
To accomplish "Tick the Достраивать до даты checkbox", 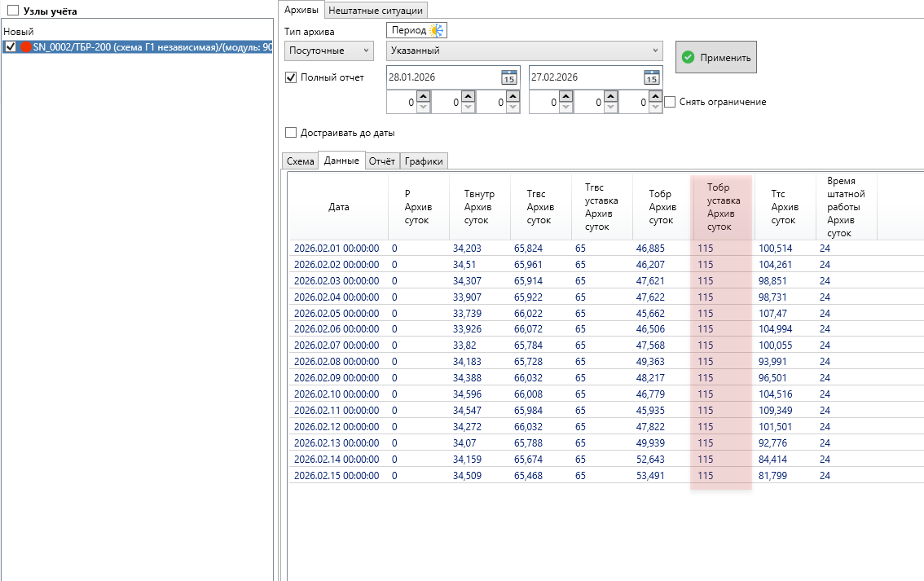I will pos(291,133).
